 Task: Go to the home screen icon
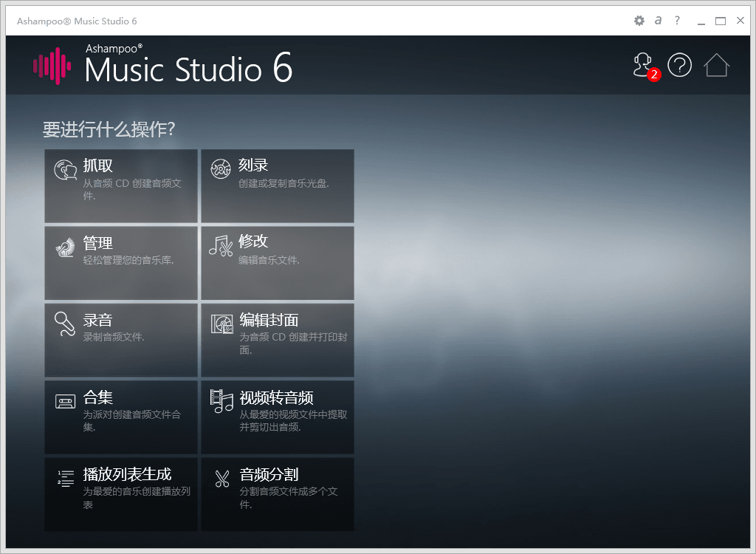(x=716, y=66)
